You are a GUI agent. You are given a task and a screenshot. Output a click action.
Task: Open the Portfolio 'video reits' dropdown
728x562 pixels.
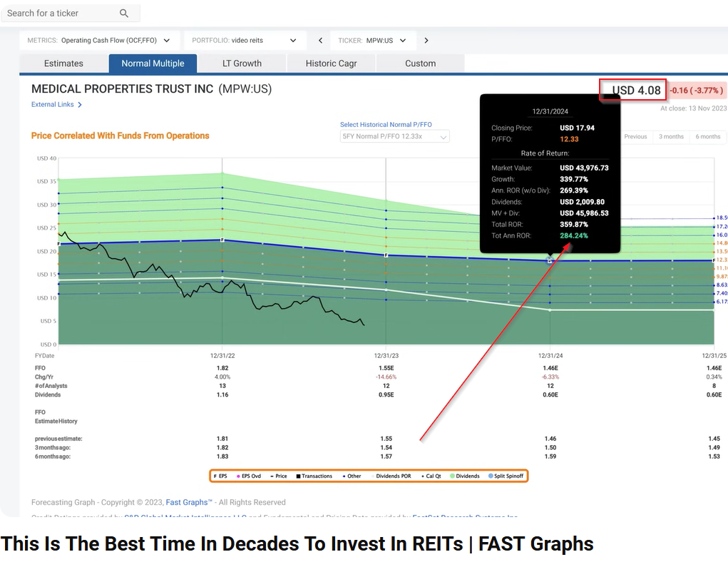pos(245,41)
